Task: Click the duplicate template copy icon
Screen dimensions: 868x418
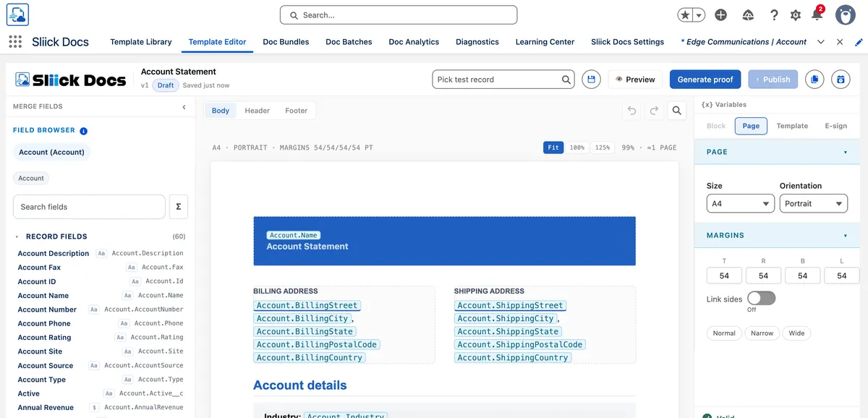Action: pyautogui.click(x=814, y=80)
